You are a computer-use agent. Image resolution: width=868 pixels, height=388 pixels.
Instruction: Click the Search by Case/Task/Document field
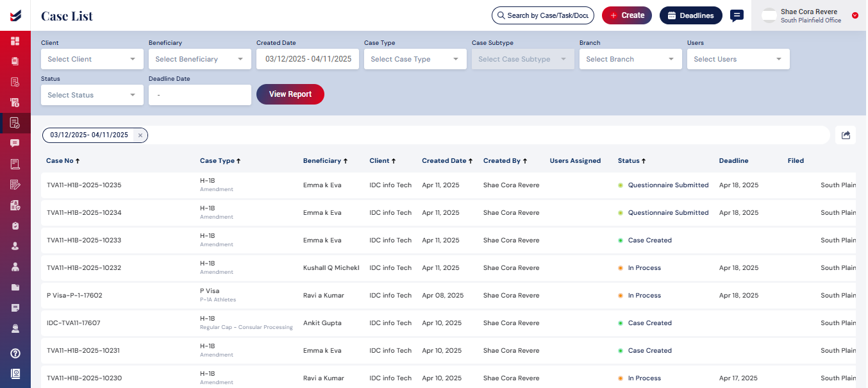543,15
